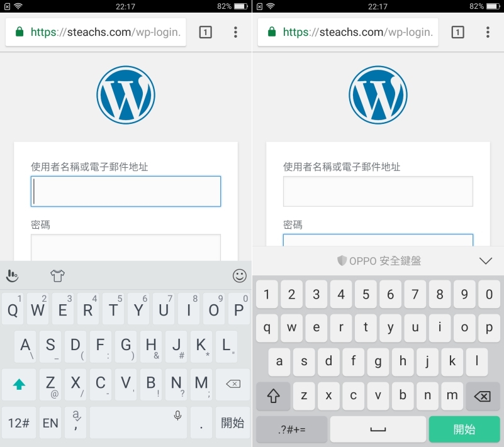
Task: Tap the right browser address bar URL
Action: point(358,32)
